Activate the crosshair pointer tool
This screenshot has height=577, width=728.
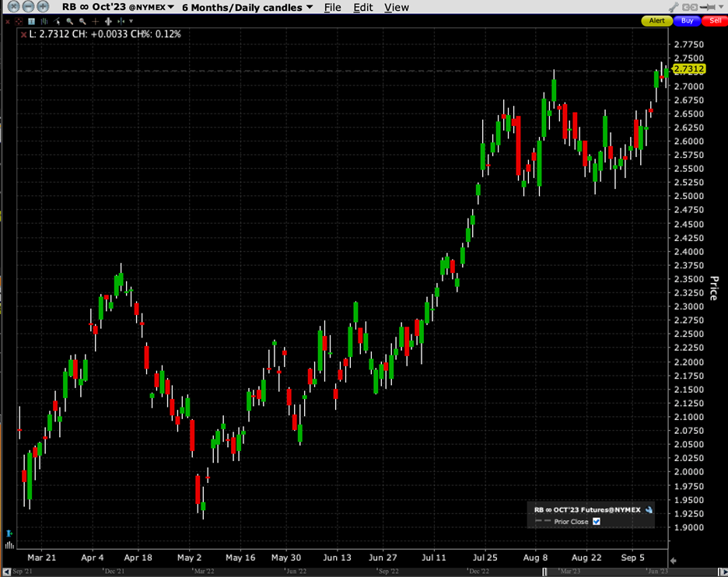tap(95, 21)
